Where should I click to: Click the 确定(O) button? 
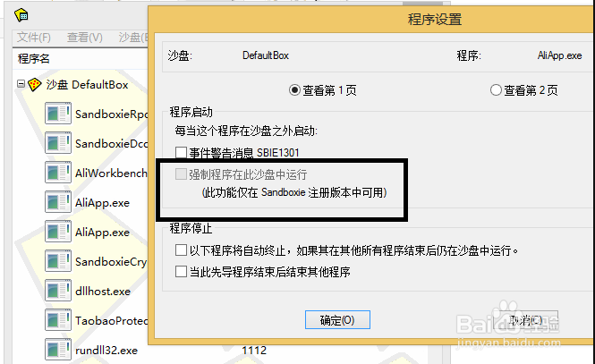point(337,320)
